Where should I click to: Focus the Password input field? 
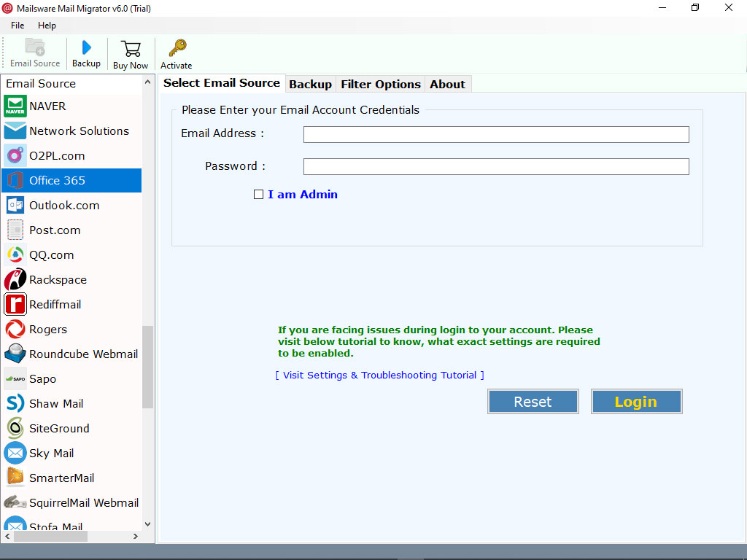[x=496, y=167]
